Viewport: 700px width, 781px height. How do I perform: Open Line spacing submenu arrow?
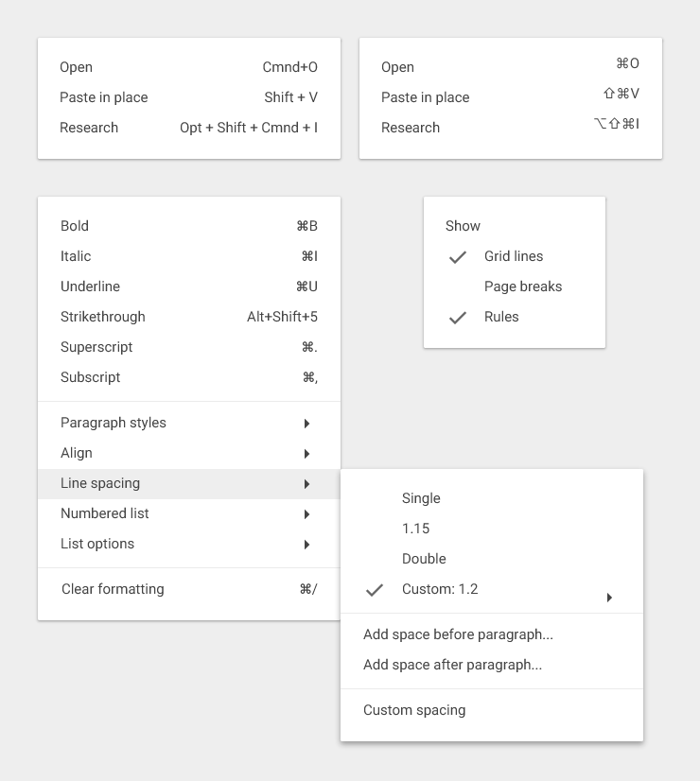[x=306, y=483]
